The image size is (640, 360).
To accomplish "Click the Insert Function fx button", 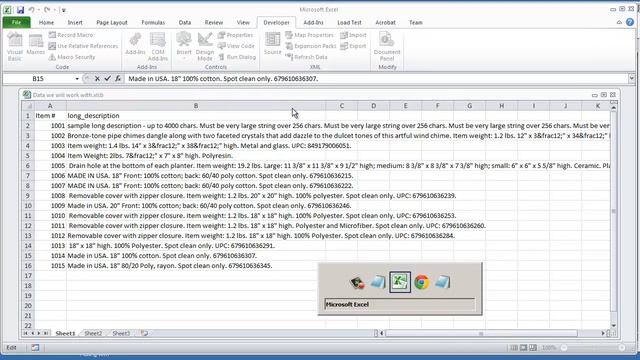I will pos(118,78).
